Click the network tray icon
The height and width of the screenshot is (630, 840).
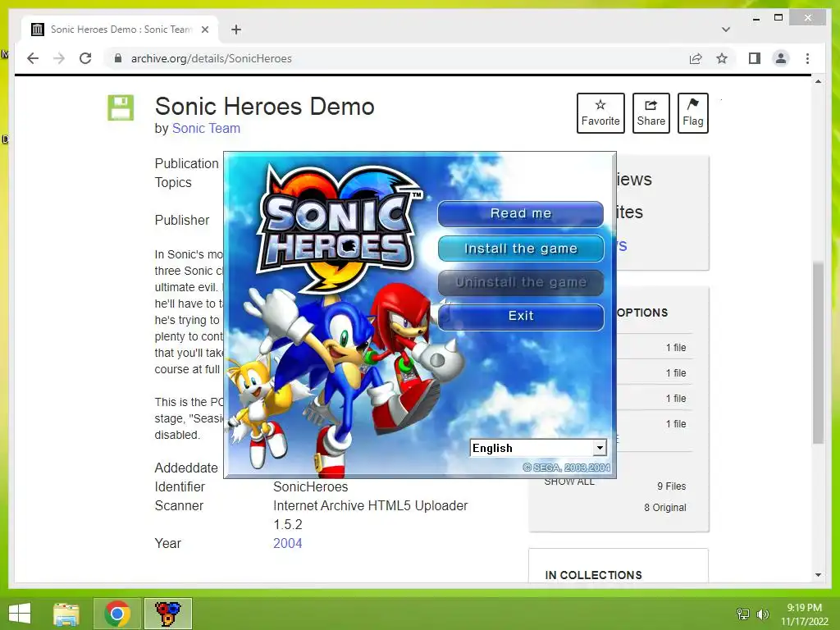click(x=743, y=614)
